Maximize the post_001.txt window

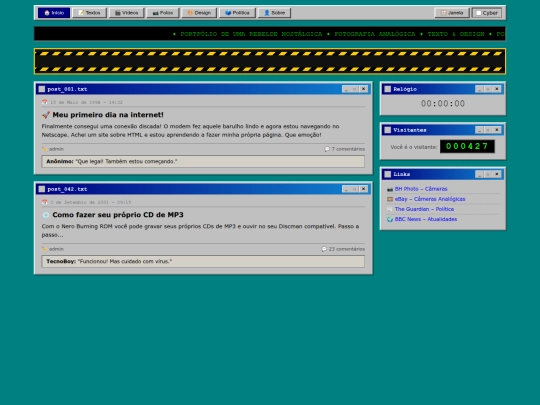tap(355, 89)
